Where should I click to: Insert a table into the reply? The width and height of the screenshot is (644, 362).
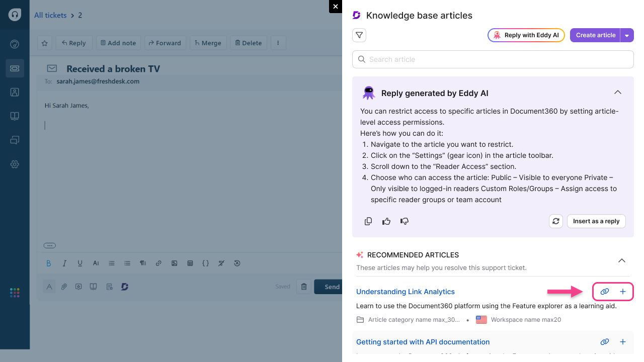[x=190, y=263]
